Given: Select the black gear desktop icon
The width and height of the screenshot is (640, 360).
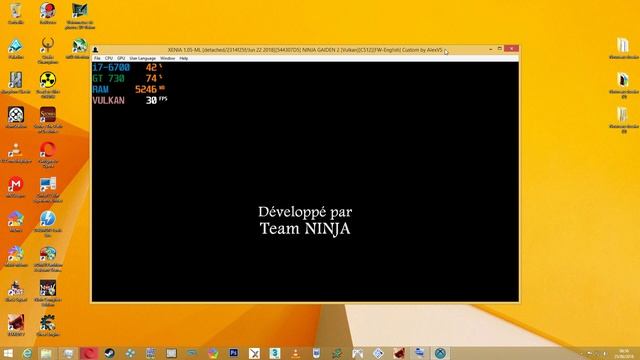Looking at the screenshot, I should (48, 325).
